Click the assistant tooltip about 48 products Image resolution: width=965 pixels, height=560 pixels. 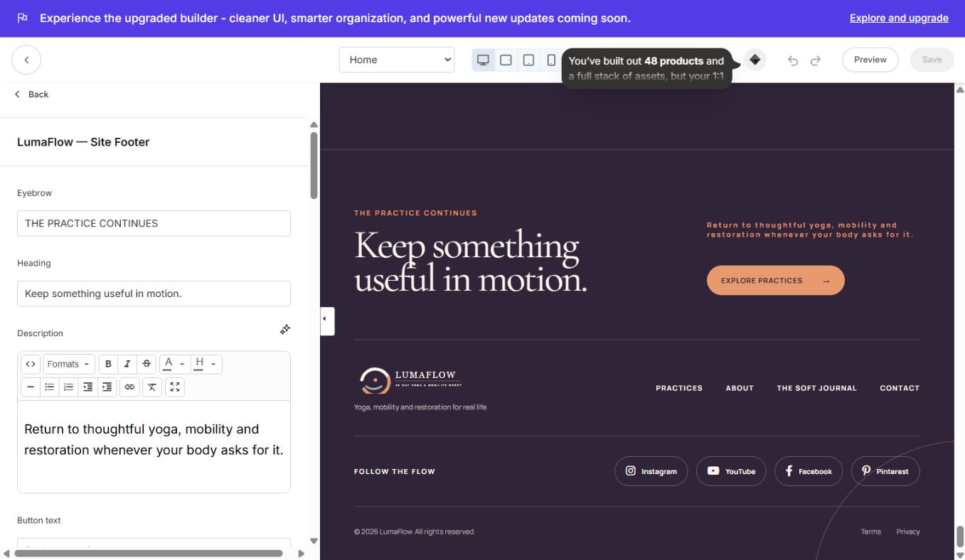(646, 68)
